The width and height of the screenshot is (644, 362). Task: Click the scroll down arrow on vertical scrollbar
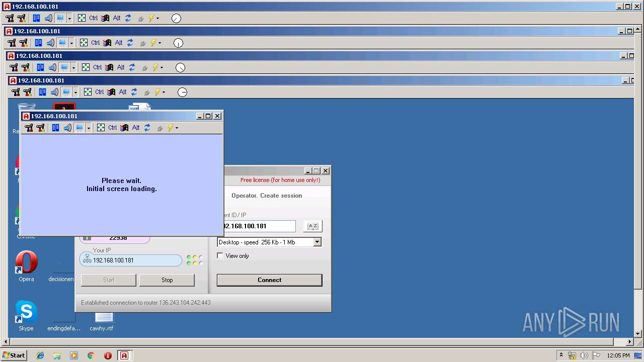[638, 333]
